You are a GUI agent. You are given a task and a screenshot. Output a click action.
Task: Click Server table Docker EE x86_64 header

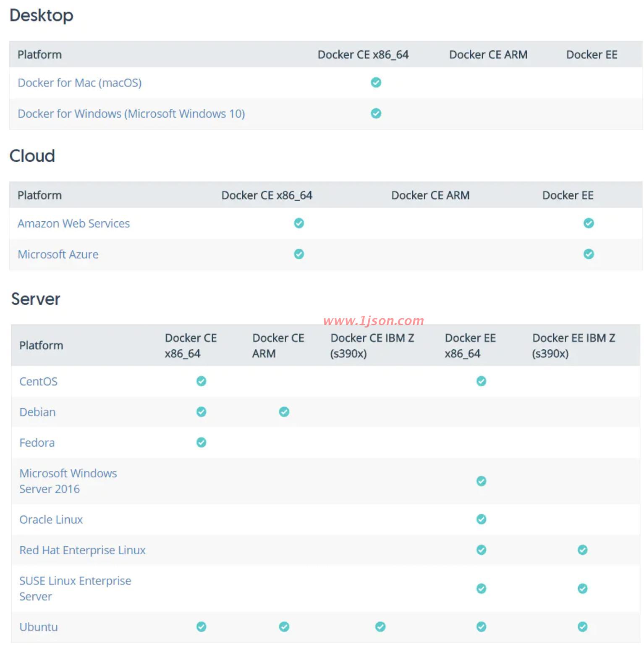tap(470, 346)
